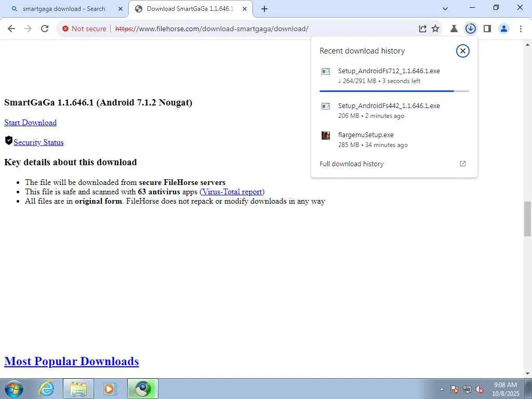
Task: Toggle the Downloads toolbar button
Action: click(x=470, y=29)
